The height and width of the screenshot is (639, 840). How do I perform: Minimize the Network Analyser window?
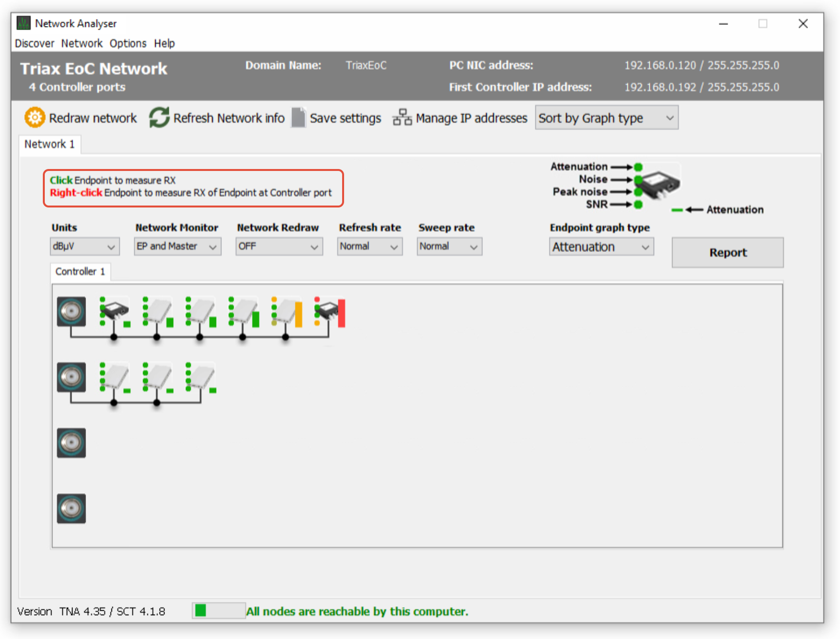724,23
